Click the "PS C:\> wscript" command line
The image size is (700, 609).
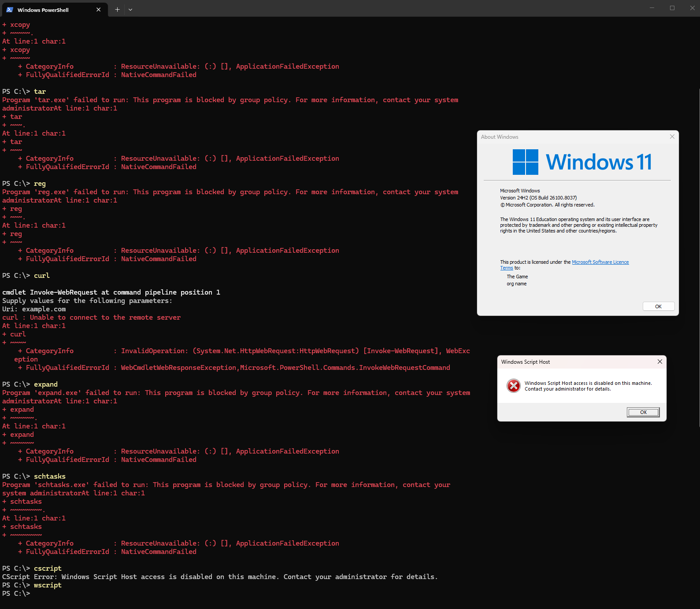32,585
